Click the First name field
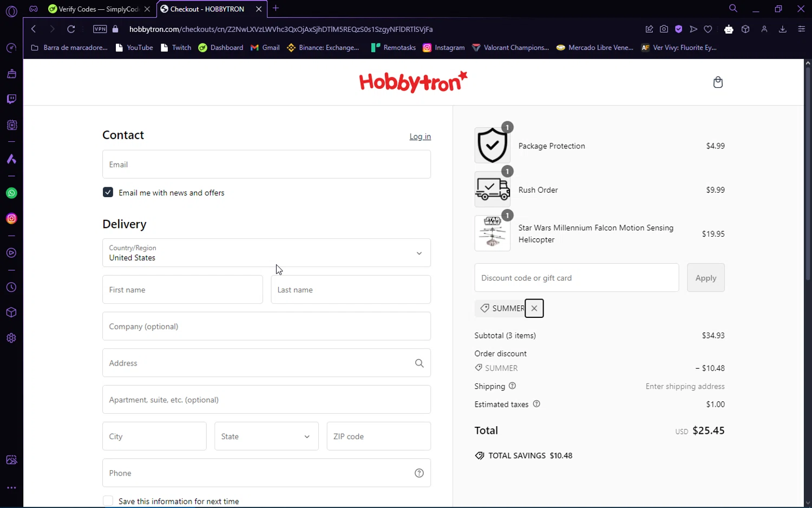812x508 pixels. (x=182, y=290)
